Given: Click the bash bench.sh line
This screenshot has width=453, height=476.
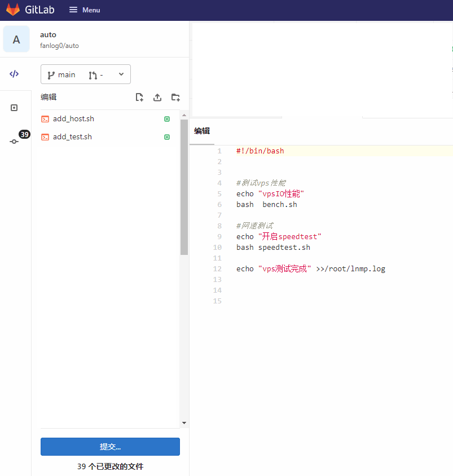Looking at the screenshot, I should point(267,205).
